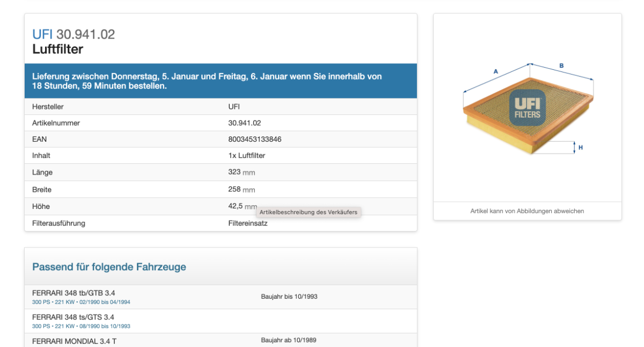Click the Filterausführung value Filtereinsatz
The image size is (644, 347).
click(x=247, y=223)
